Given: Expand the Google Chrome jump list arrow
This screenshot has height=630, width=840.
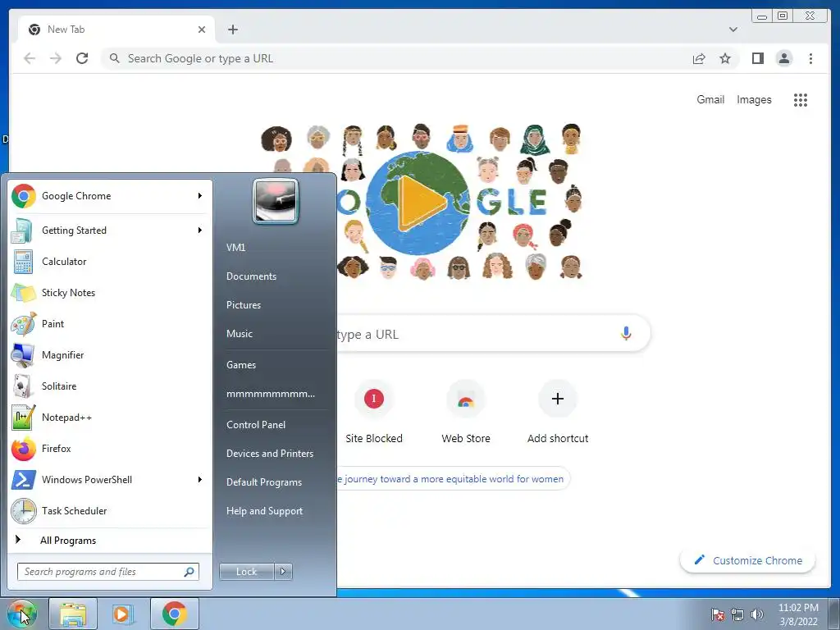Looking at the screenshot, I should [200, 196].
